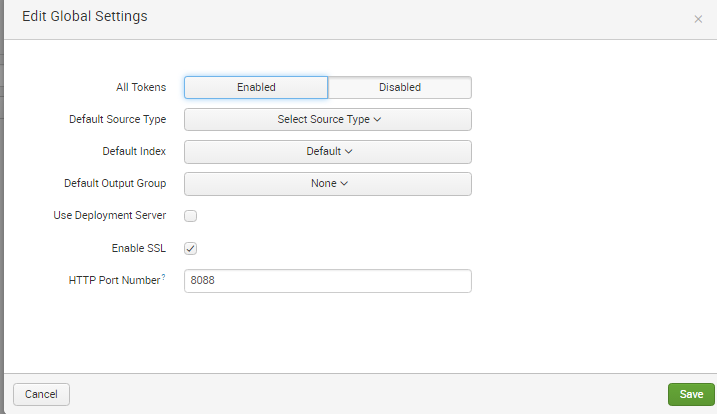717x414 pixels.
Task: Click the Use Deployment Server label
Action: click(x=109, y=216)
